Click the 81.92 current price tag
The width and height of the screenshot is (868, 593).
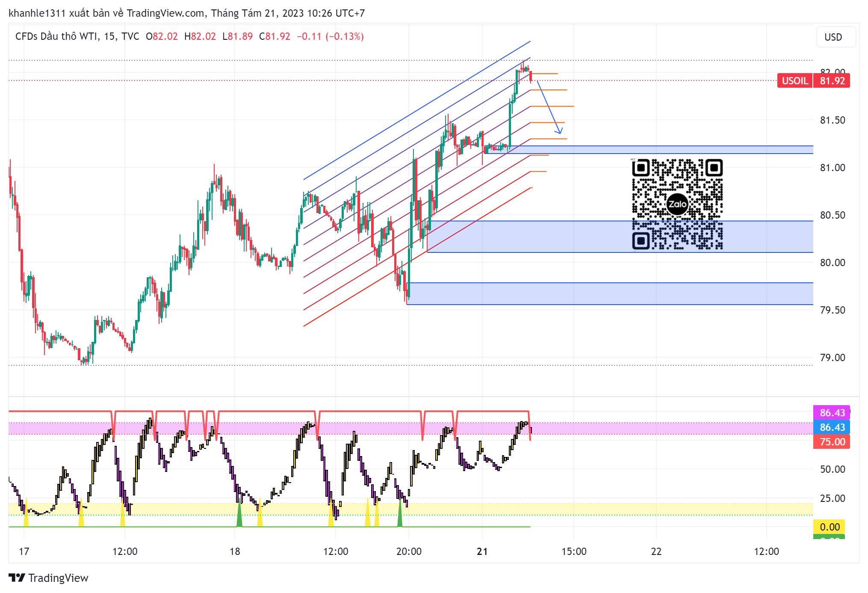(832, 81)
